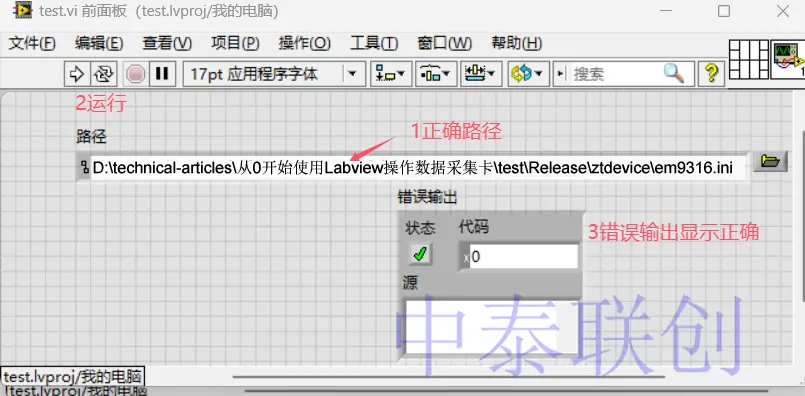Open the Reorder dropdown
Viewport: 805px width, 396px height.
pos(529,74)
